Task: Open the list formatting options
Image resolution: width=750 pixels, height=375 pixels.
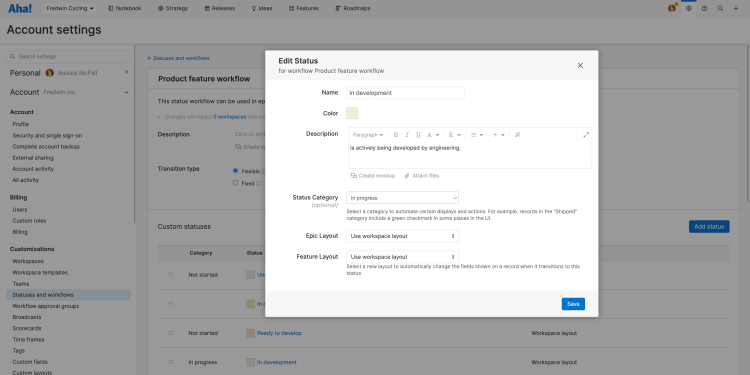Action: 476,135
